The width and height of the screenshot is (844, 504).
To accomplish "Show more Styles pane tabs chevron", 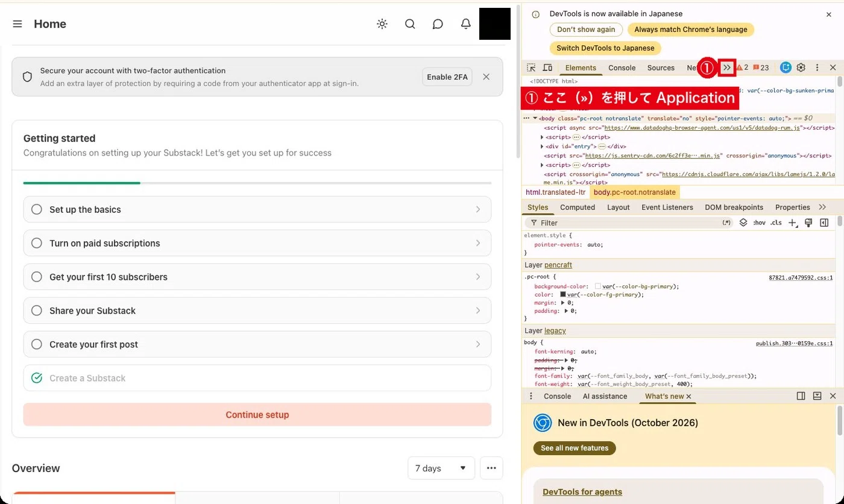I will [x=822, y=207].
